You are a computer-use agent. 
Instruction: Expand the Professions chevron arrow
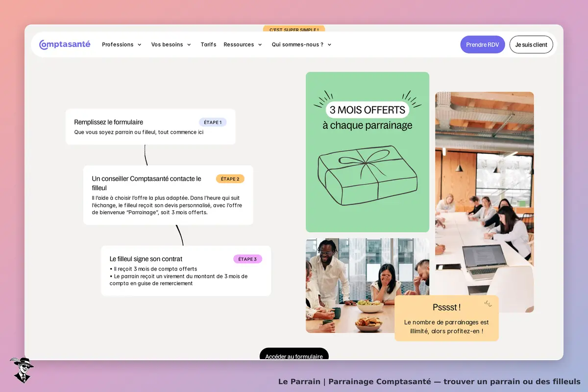pyautogui.click(x=139, y=45)
